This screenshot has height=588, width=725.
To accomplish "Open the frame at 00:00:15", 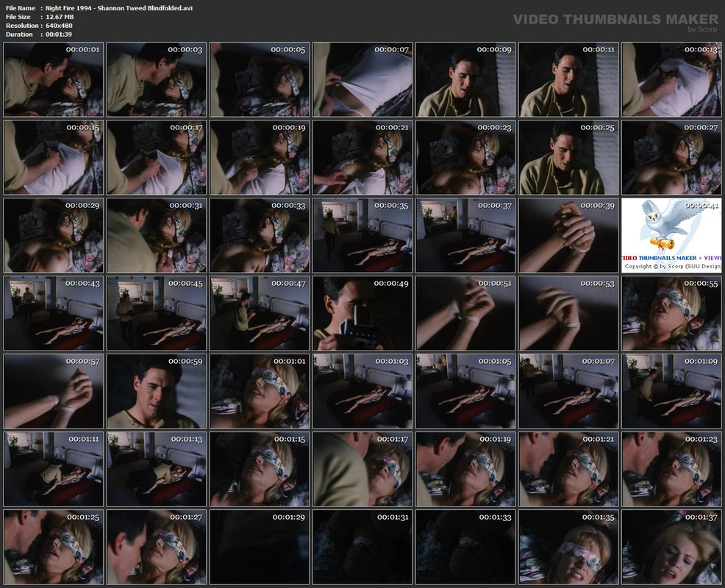I will coord(54,157).
